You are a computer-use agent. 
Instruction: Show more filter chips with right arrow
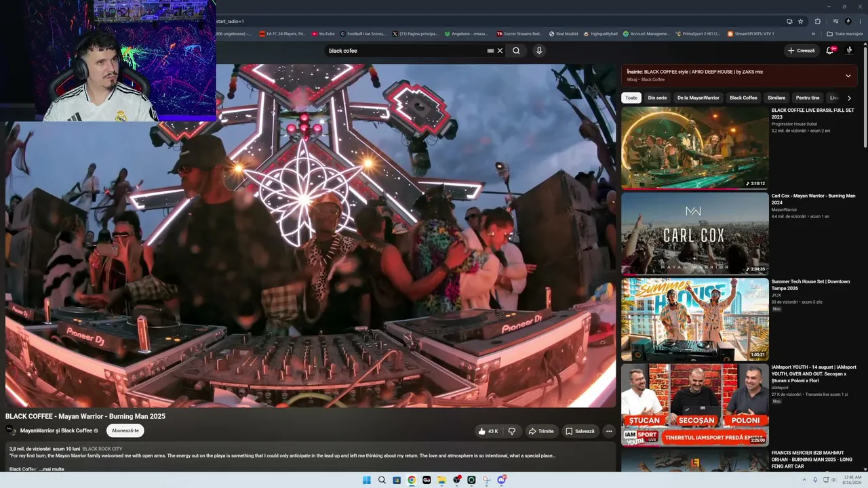[849, 98]
